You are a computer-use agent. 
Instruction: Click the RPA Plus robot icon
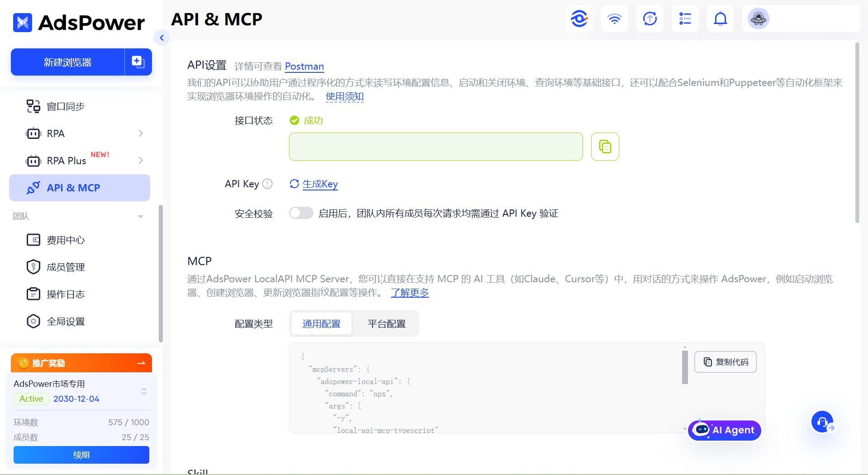(33, 161)
